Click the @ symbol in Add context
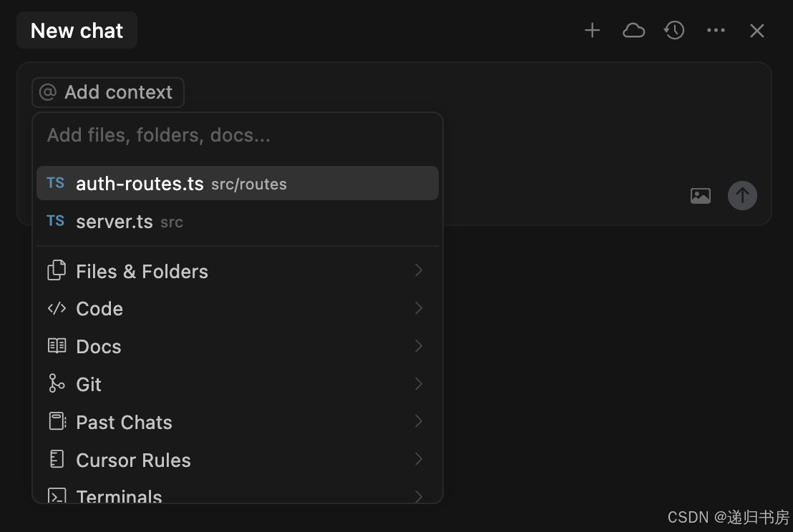The width and height of the screenshot is (793, 532). coord(47,92)
